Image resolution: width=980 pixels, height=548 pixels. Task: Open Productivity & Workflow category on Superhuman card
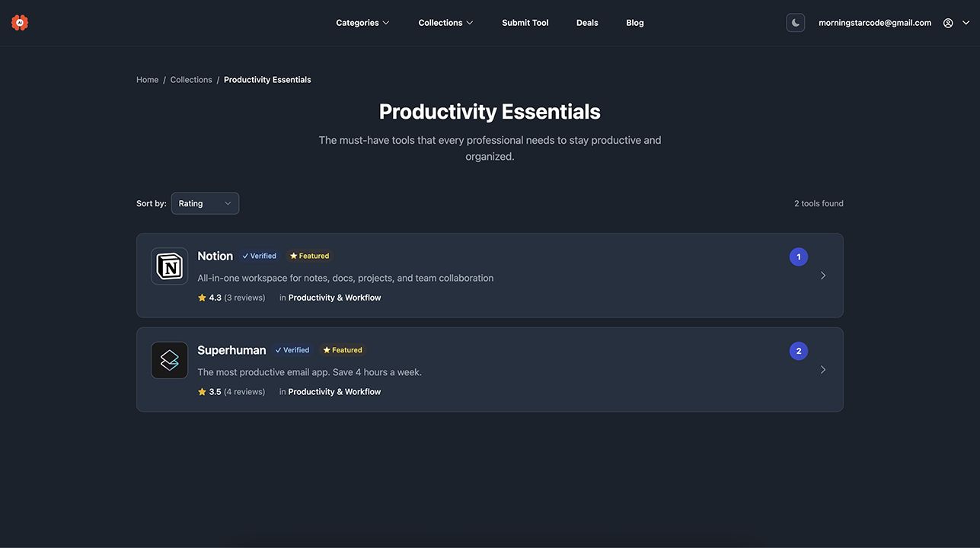point(334,392)
